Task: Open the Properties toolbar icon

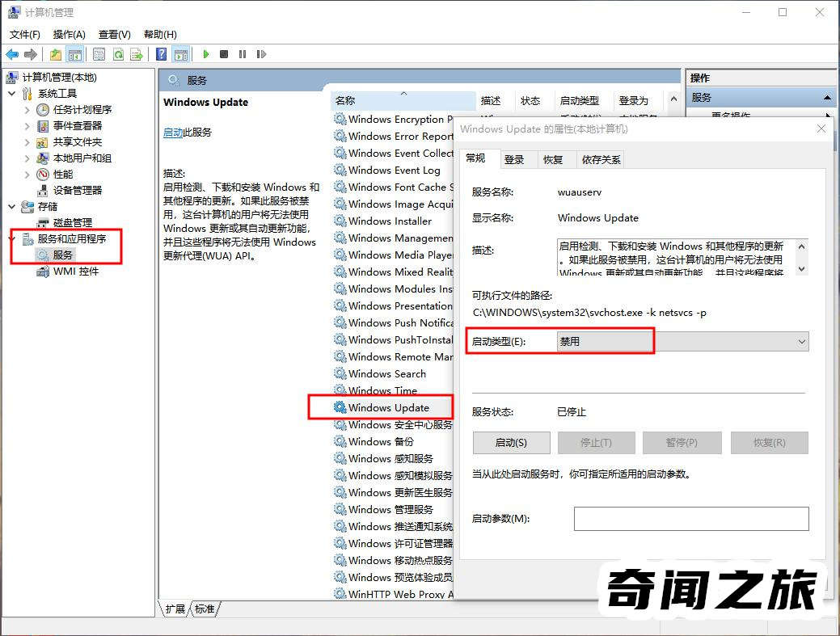Action: pos(99,54)
